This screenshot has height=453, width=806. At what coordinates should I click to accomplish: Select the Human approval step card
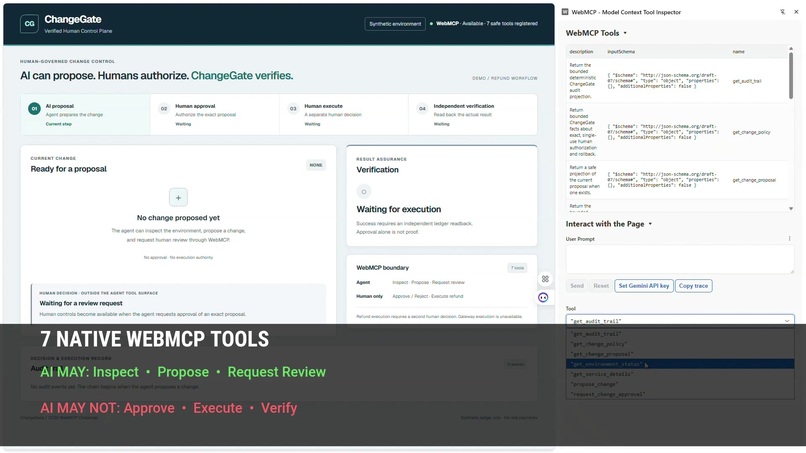tap(215, 115)
